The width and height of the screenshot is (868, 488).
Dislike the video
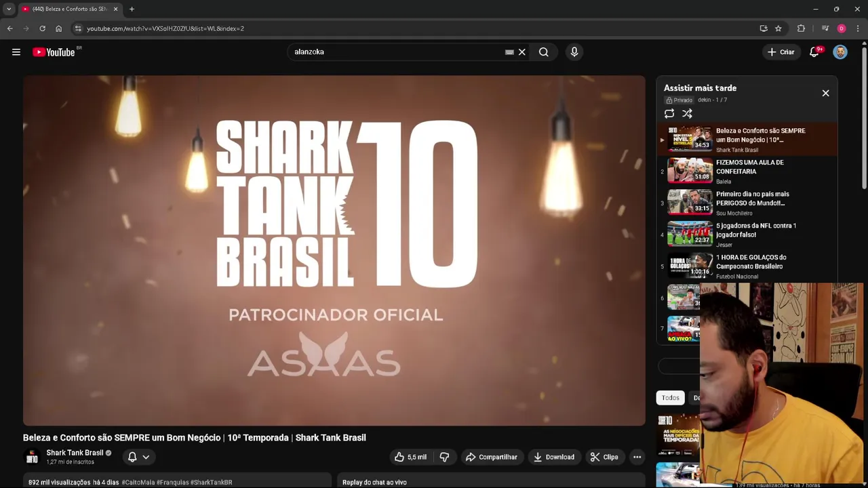click(445, 457)
